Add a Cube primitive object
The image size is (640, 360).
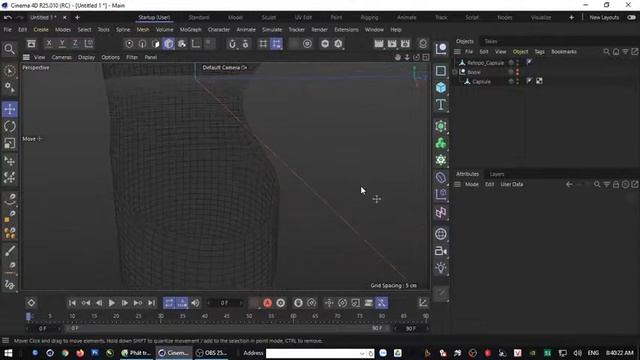tap(441, 87)
